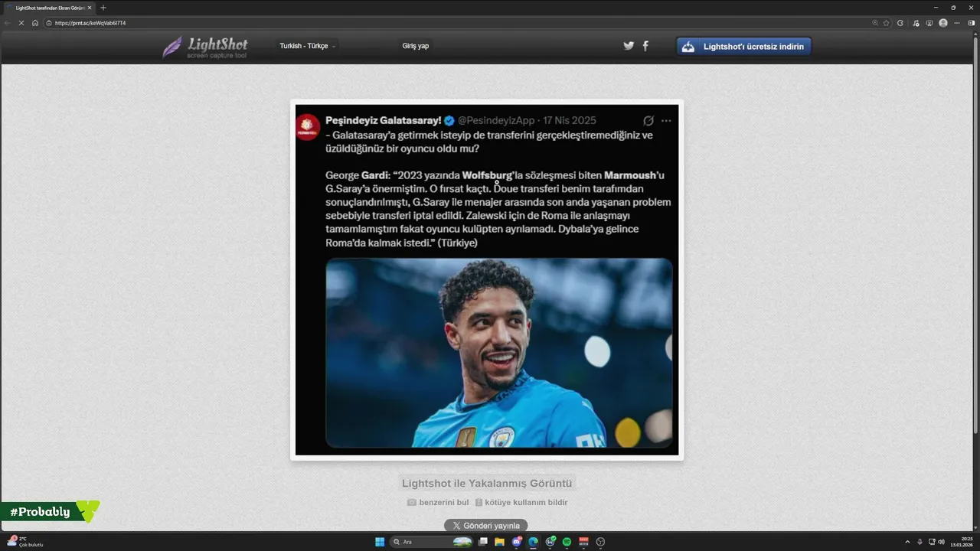Click the captured tweet screenshot image
This screenshot has height=551, width=980.
487,280
